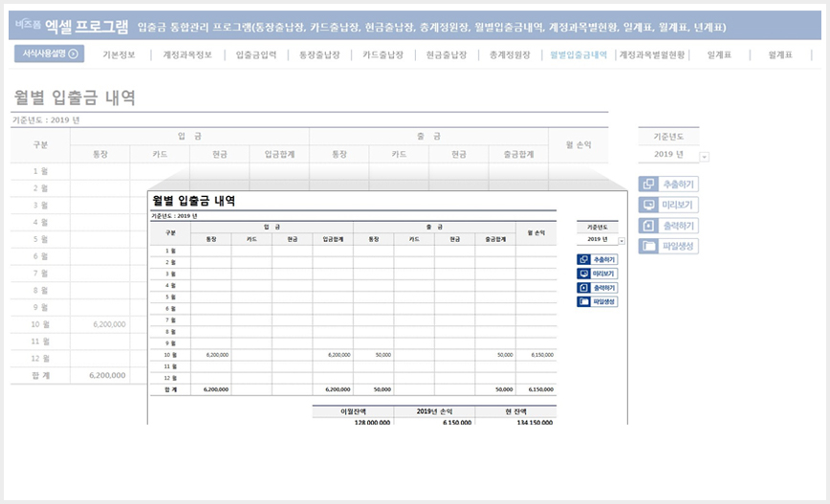Go to the 계정과목별현황 tab
This screenshot has height=504, width=830.
click(x=652, y=55)
